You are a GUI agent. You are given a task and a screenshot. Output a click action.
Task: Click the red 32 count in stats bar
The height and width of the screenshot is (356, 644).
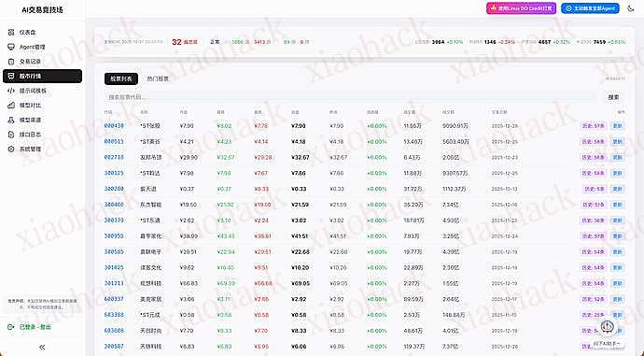pyautogui.click(x=176, y=42)
